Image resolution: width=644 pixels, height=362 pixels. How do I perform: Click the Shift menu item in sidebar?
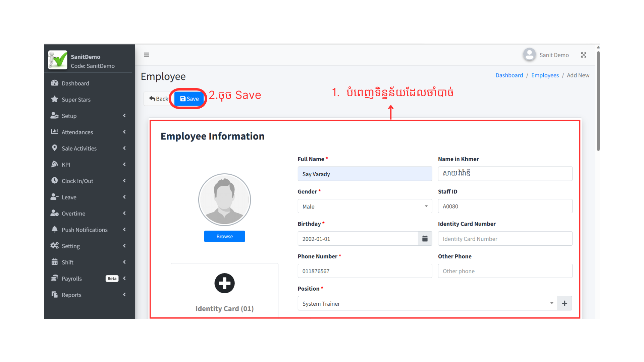[x=67, y=262]
